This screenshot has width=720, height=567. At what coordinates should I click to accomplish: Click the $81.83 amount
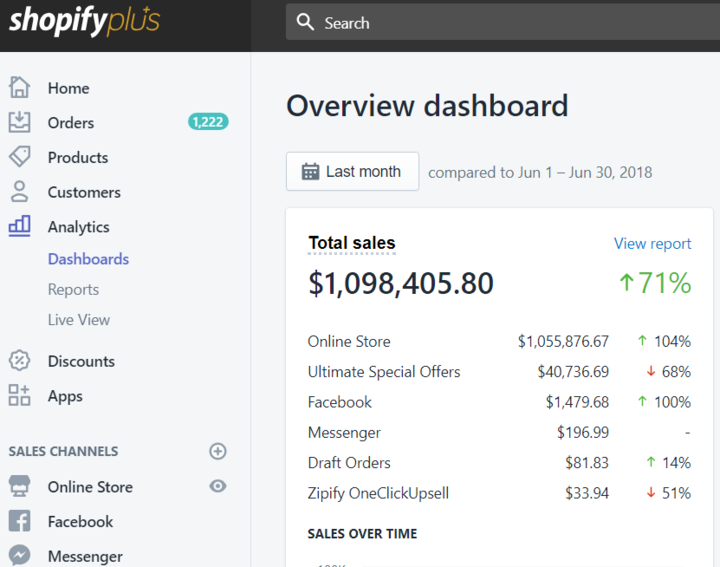(x=587, y=463)
